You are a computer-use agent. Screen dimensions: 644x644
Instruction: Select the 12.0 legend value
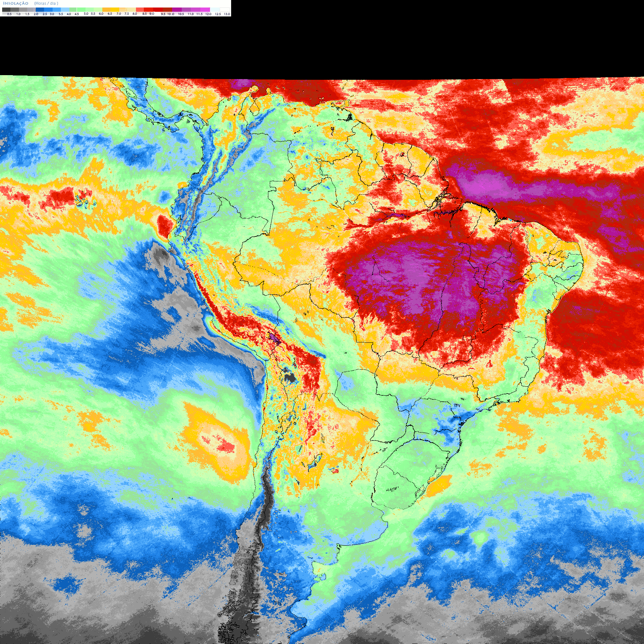(x=208, y=14)
